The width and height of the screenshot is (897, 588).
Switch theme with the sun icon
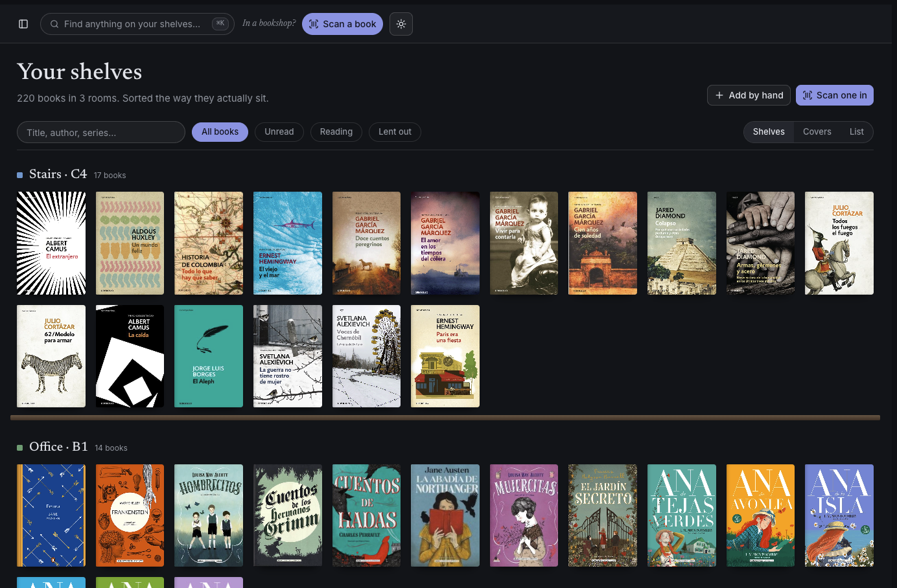(401, 24)
